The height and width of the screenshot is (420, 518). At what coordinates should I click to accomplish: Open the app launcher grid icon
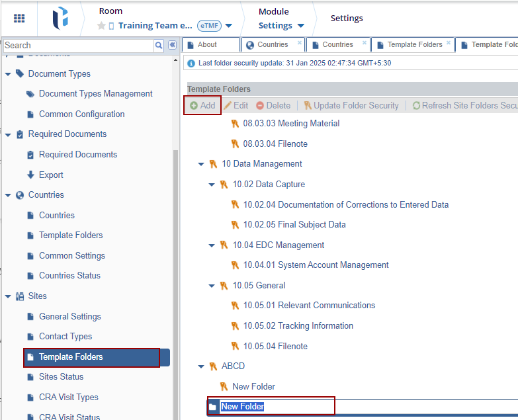pos(19,19)
